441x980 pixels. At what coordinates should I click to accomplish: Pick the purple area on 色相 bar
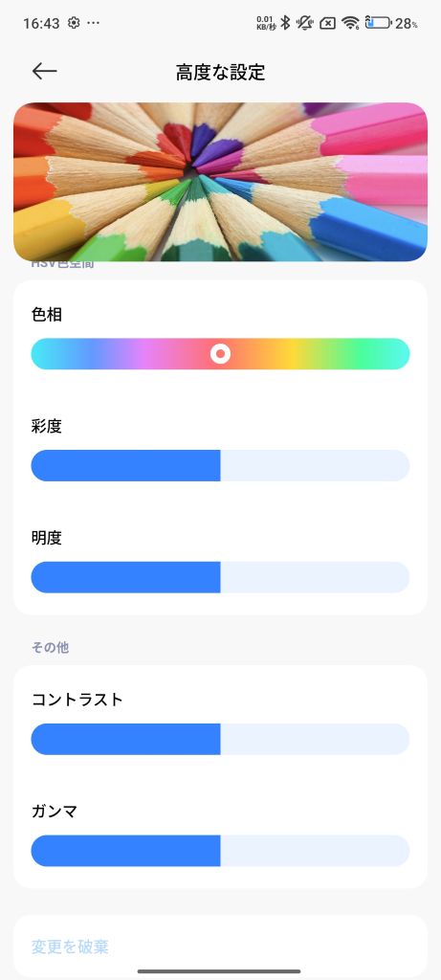tap(141, 354)
